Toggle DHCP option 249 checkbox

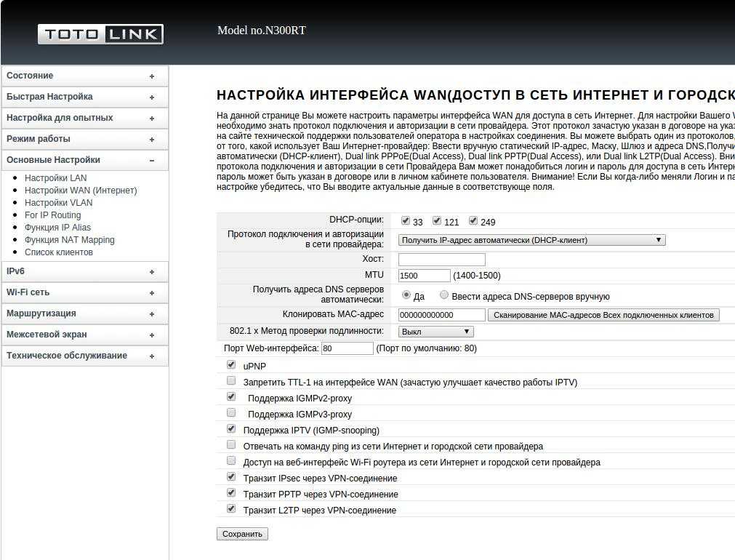(x=473, y=221)
